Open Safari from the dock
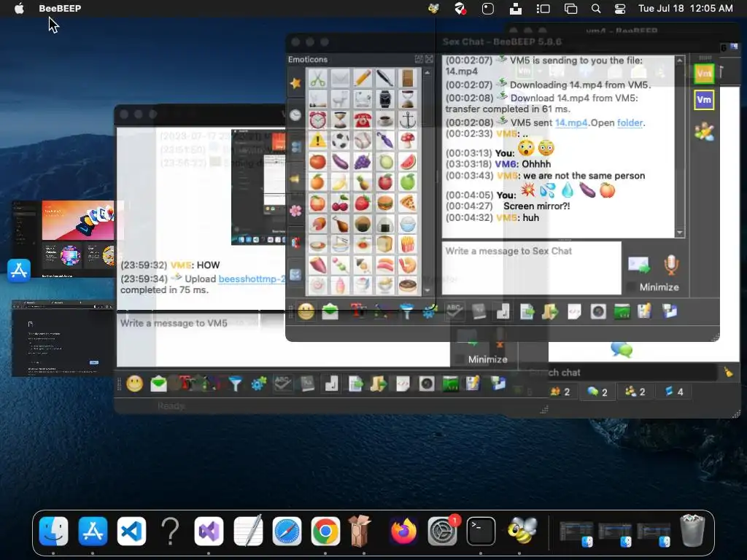Viewport: 747px width, 560px height. pyautogui.click(x=287, y=531)
